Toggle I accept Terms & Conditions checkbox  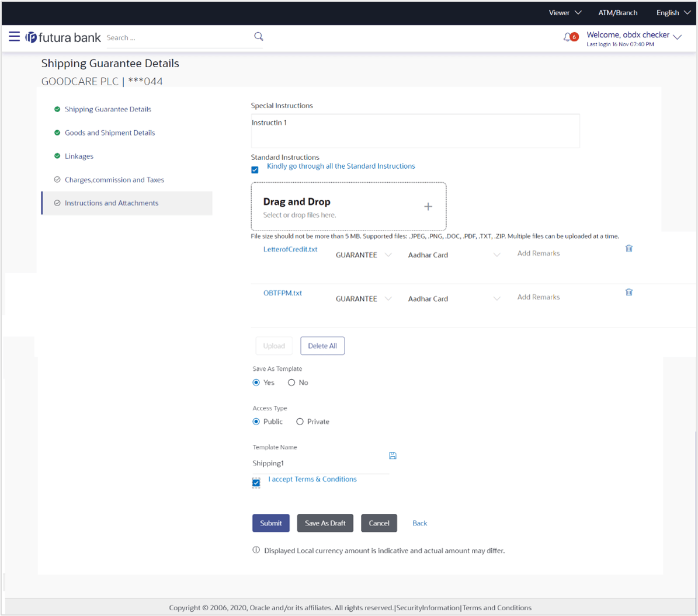point(256,483)
